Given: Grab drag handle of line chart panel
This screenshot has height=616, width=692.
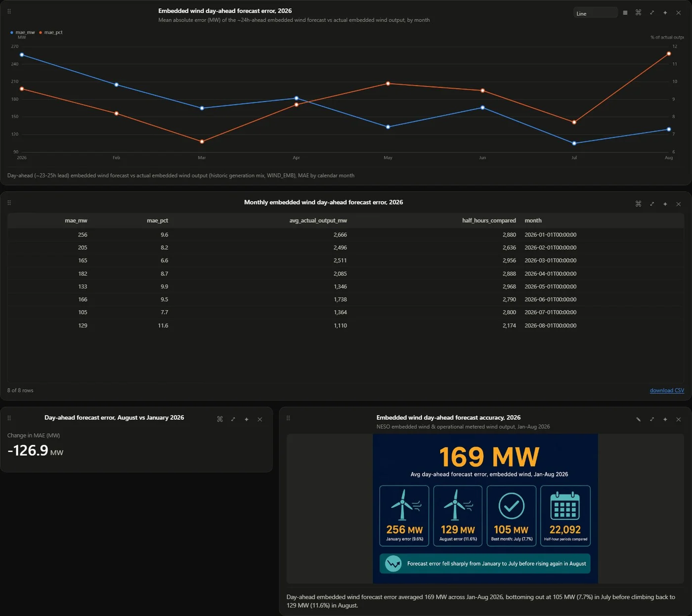Looking at the screenshot, I should pos(9,11).
